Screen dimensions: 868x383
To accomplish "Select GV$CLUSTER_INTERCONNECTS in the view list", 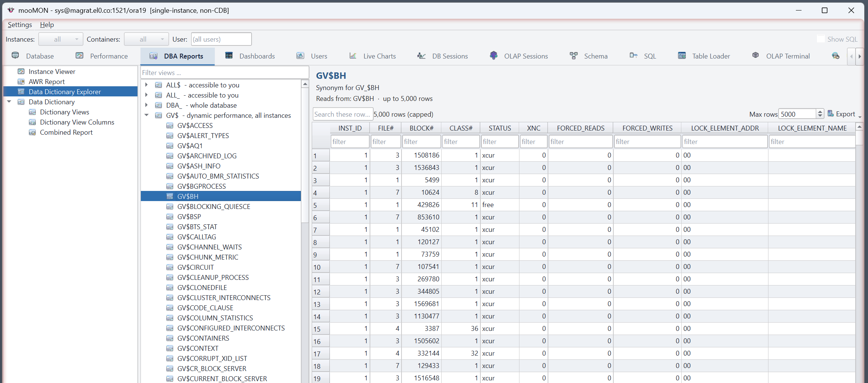I will [224, 297].
